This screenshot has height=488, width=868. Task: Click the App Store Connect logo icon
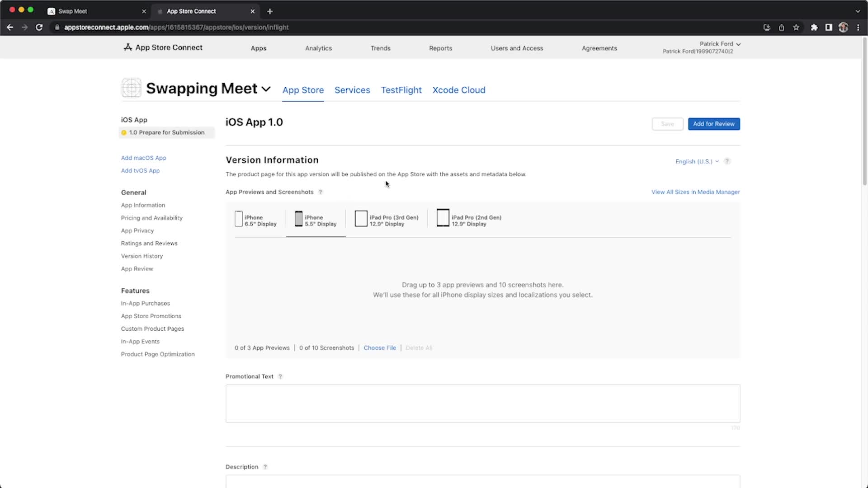[127, 47]
